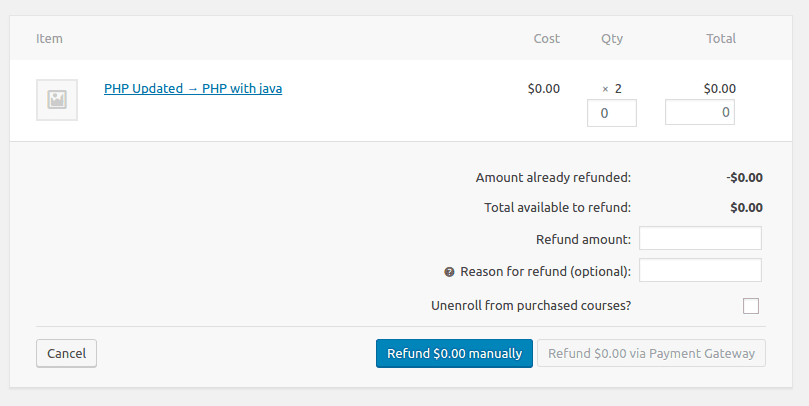Viewport: 809px width, 406px height.
Task: Click the Total column header
Action: click(x=721, y=39)
